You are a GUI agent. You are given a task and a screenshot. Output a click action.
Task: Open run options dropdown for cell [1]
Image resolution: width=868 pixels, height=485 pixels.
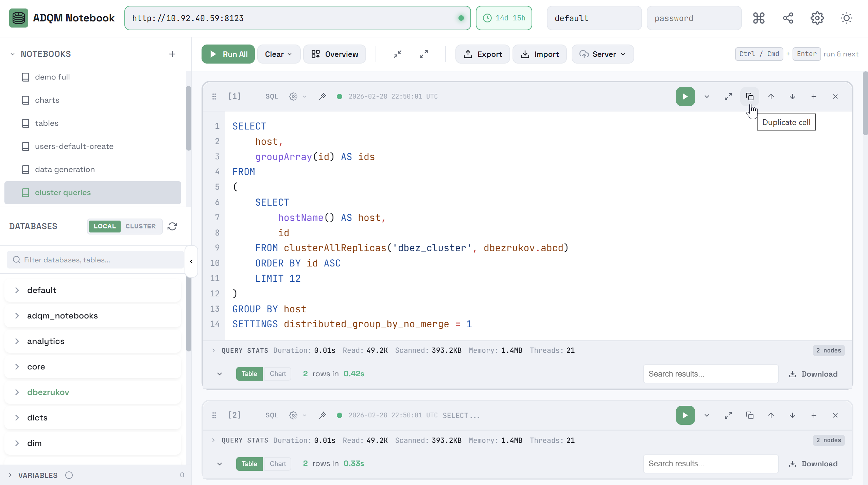point(707,97)
